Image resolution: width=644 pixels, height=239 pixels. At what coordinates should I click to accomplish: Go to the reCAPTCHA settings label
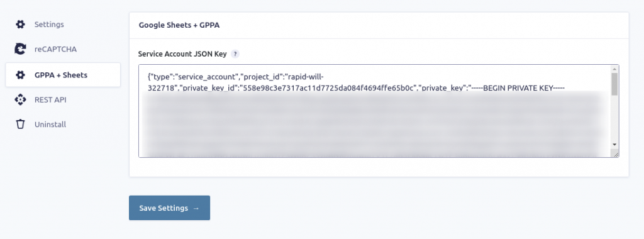click(55, 49)
